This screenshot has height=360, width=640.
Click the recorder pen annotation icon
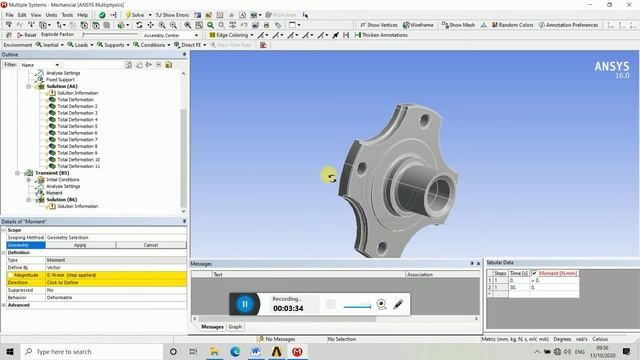click(x=398, y=304)
